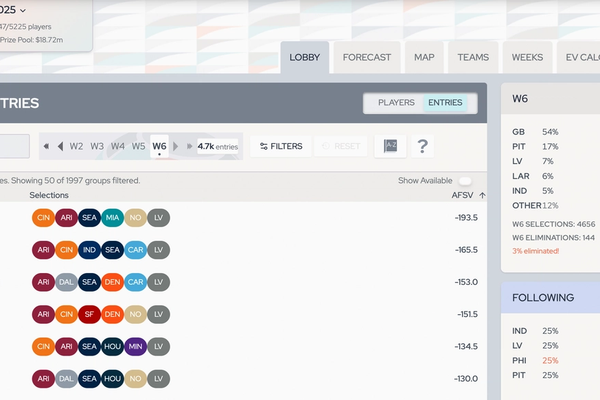Click MIA pill in -193.5 row
This screenshot has height=400, width=600.
click(112, 218)
